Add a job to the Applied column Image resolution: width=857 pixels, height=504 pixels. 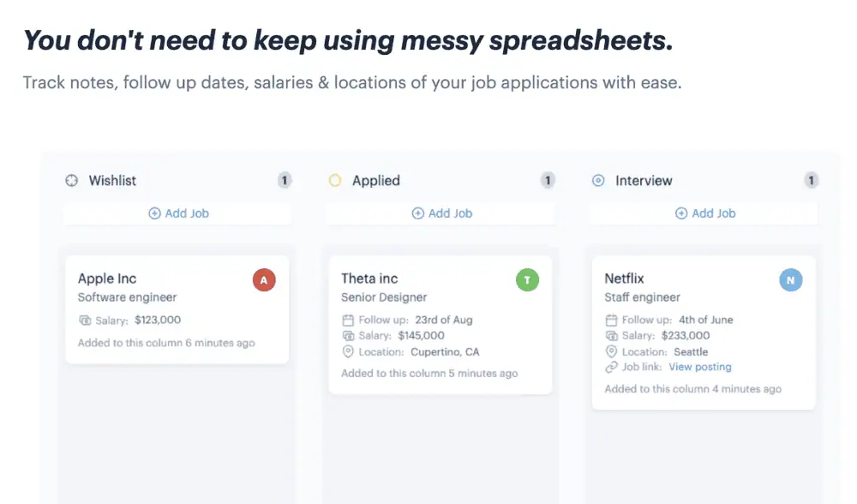click(x=441, y=213)
